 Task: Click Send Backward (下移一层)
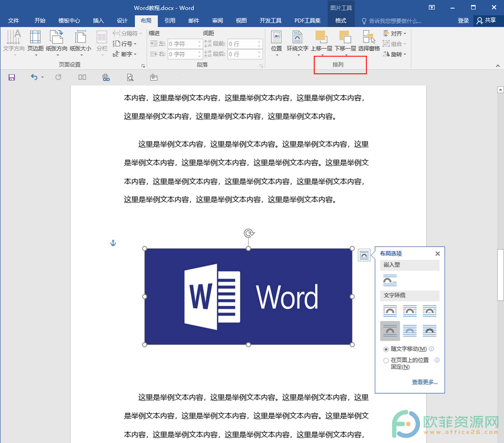point(345,43)
